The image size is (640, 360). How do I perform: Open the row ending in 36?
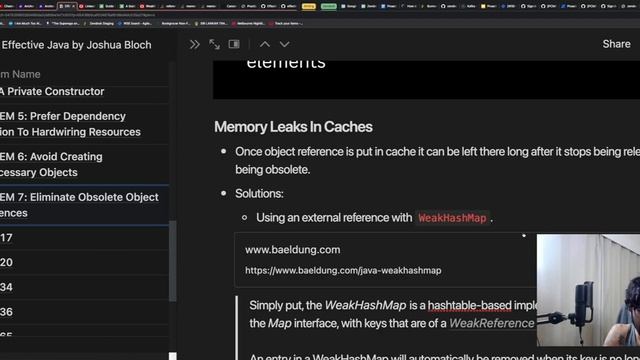coord(84,312)
